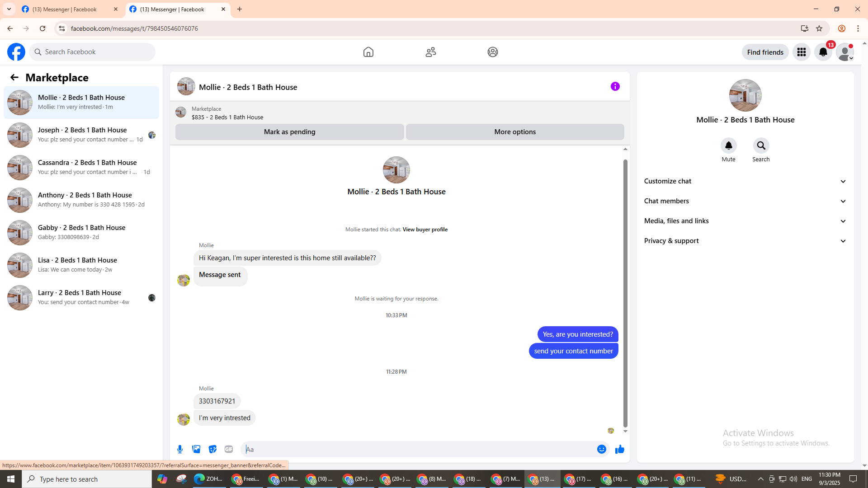The image size is (868, 488).
Task: Open the Facebook apps menu grid icon
Action: (x=802, y=52)
